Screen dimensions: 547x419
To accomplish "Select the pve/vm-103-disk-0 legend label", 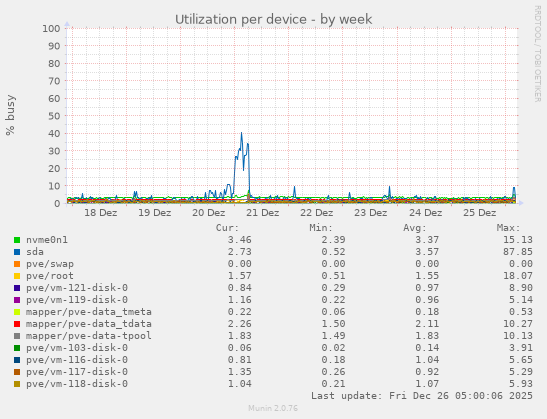I will pos(77,348).
